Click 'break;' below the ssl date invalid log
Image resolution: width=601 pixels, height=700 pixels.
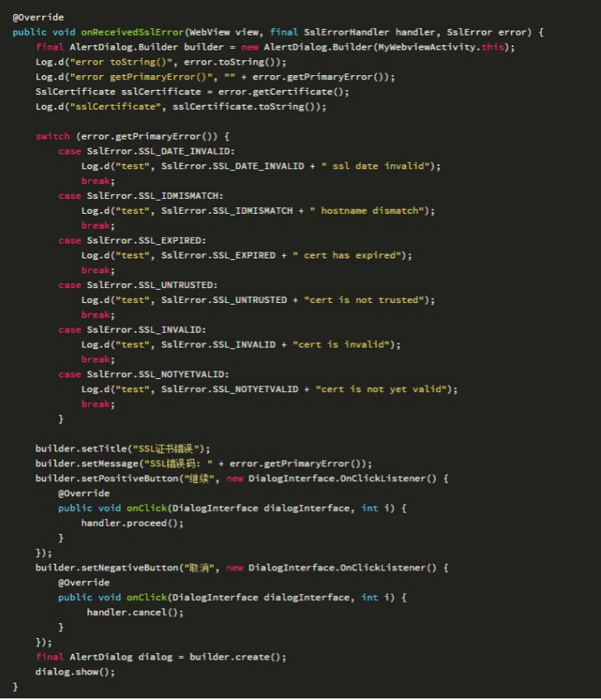(x=97, y=181)
